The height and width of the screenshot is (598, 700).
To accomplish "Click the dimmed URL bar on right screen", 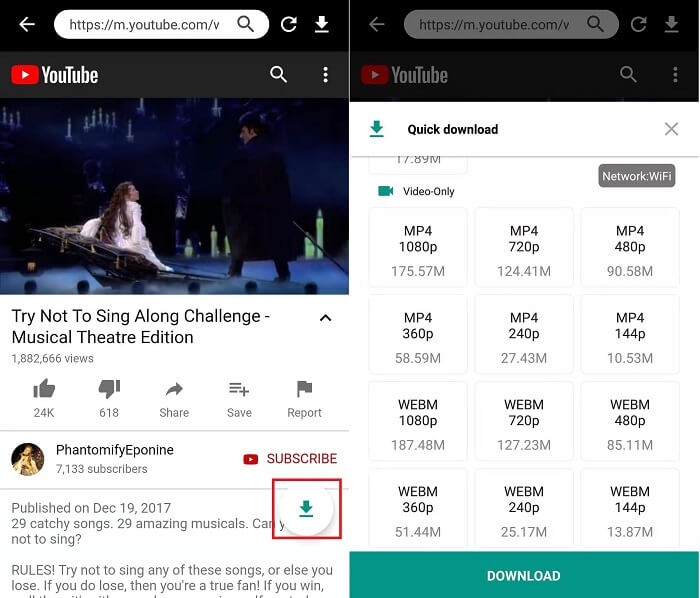I will pyautogui.click(x=511, y=24).
